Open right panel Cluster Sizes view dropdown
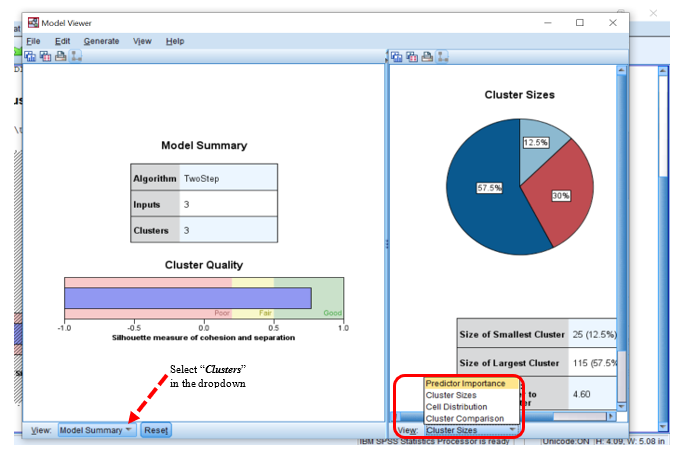 click(x=471, y=430)
